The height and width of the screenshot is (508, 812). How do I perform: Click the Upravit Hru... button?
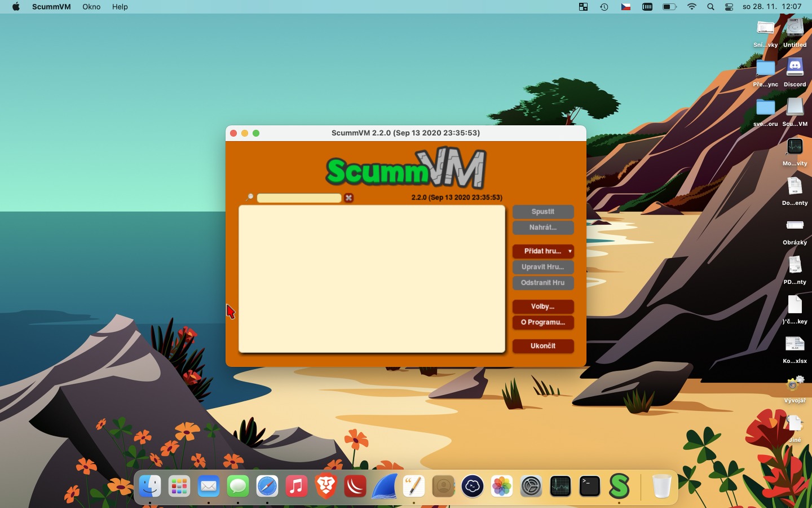coord(543,267)
